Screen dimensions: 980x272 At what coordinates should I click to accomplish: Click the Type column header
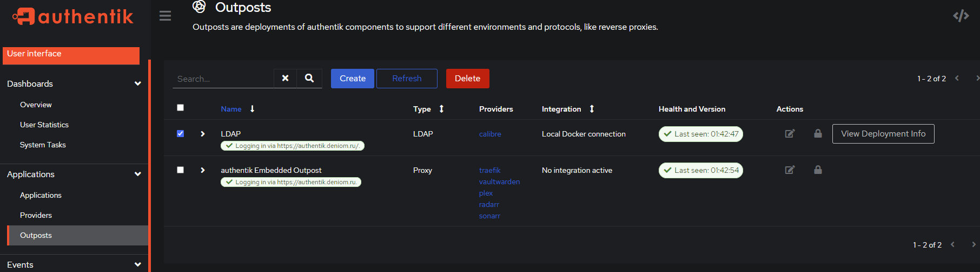422,109
